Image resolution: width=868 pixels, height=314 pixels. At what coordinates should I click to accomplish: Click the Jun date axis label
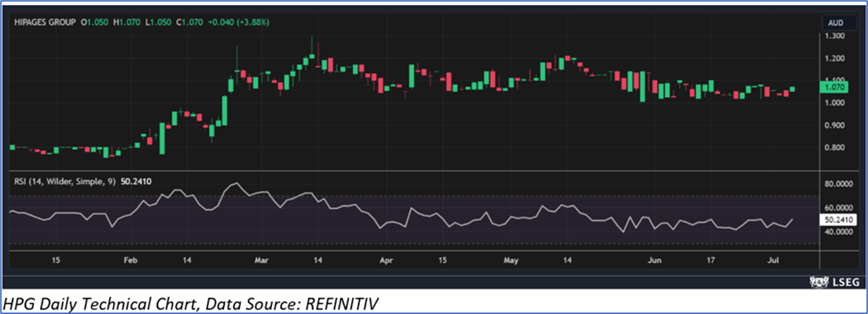[x=655, y=259]
